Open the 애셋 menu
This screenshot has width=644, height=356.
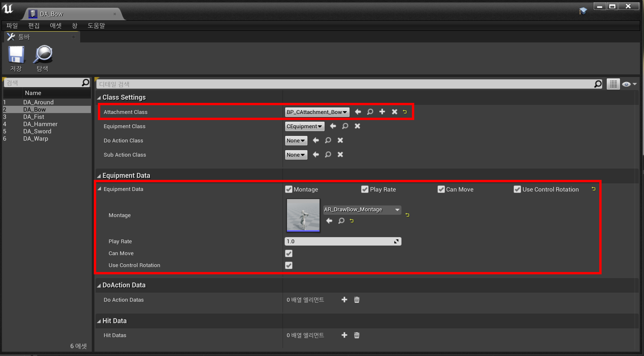(55, 26)
